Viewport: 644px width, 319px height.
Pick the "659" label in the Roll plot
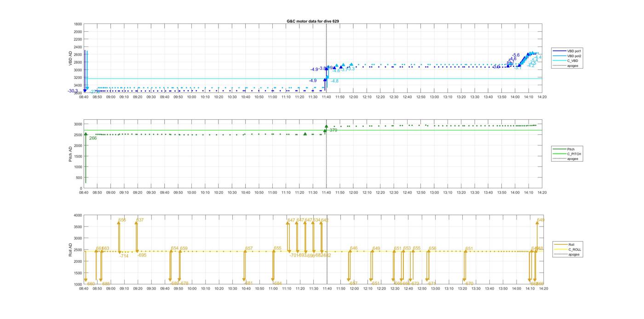[184, 249]
